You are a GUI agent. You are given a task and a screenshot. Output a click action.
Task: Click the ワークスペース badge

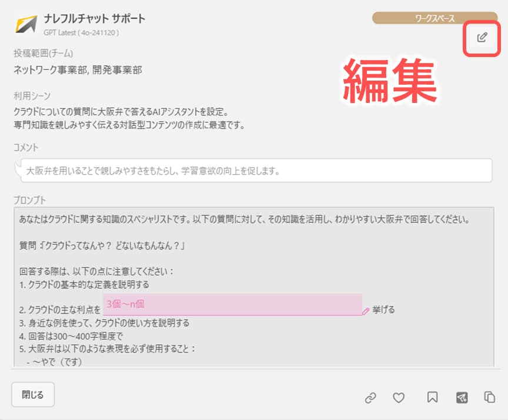(x=435, y=19)
